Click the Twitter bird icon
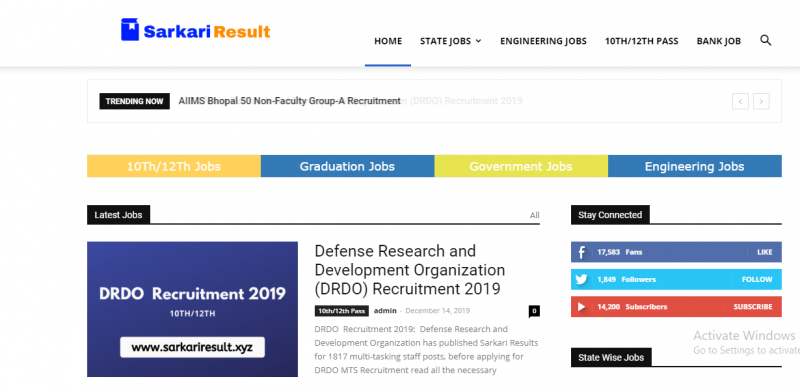 click(581, 280)
